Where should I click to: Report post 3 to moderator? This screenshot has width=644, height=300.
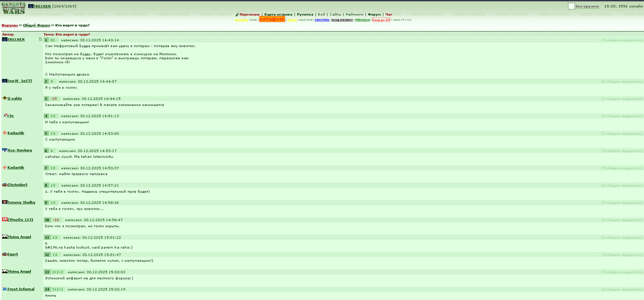[622, 98]
